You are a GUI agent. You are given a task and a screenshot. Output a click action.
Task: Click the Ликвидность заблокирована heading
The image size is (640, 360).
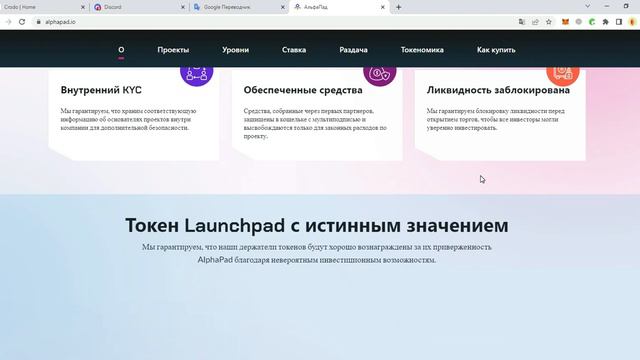498,90
